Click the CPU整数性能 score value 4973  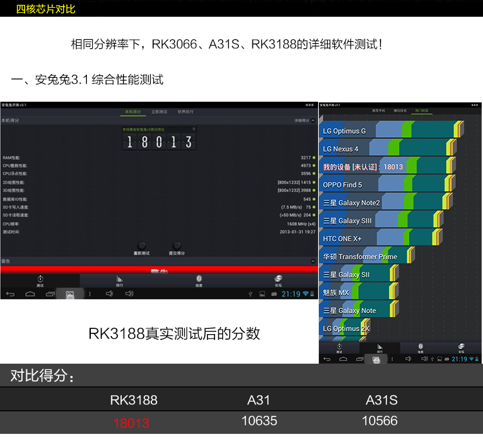[306, 165]
